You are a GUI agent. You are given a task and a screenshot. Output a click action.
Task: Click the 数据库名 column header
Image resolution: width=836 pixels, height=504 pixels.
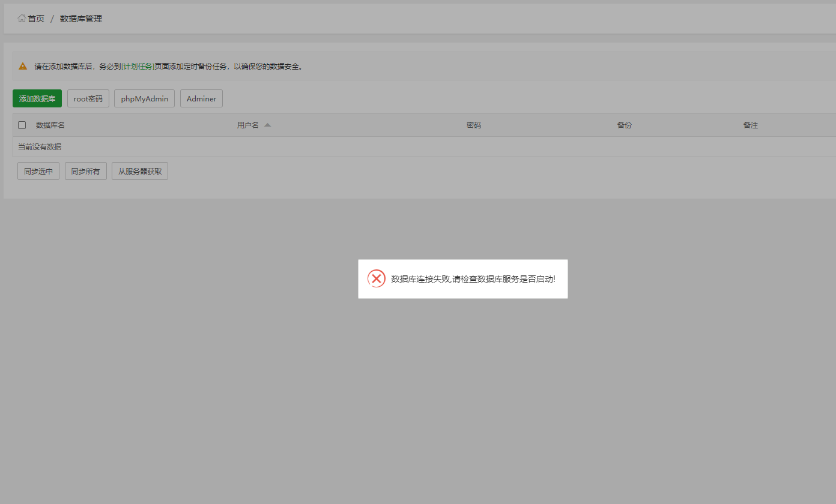[x=50, y=125]
